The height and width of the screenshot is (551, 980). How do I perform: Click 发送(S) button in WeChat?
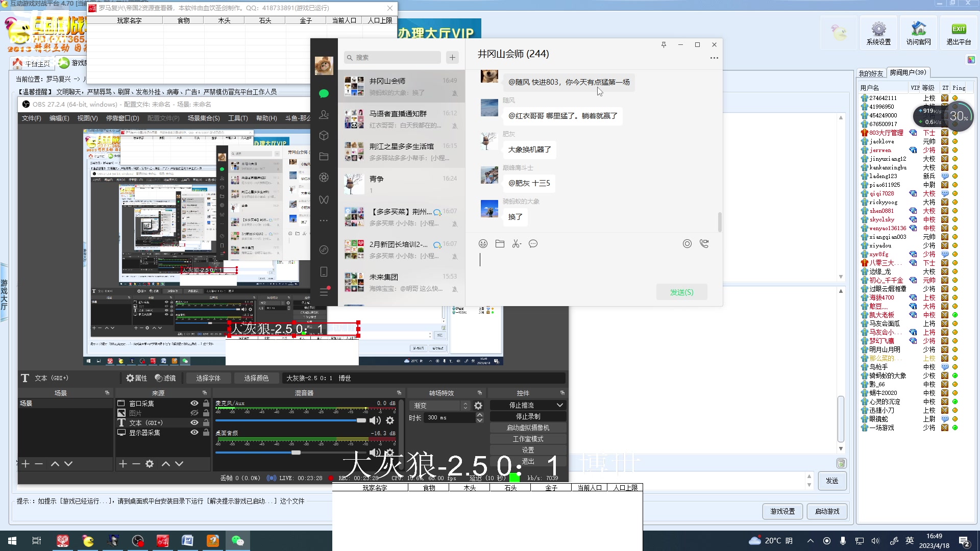point(682,292)
